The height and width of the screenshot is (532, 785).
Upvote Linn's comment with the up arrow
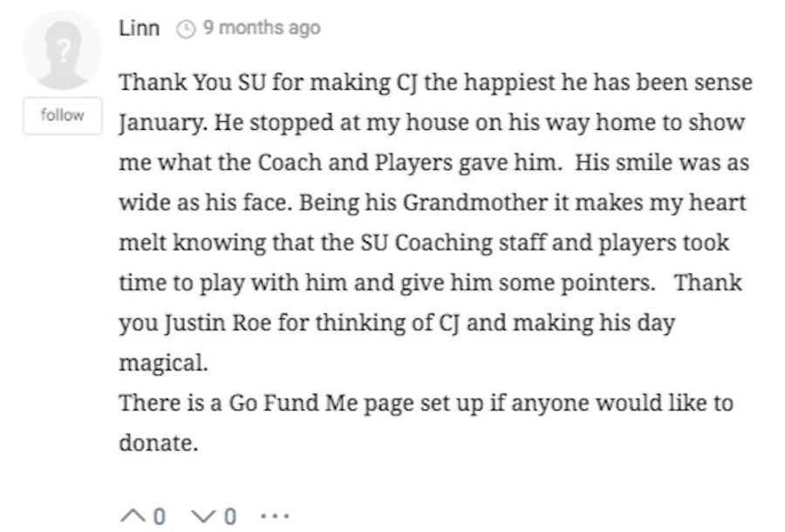[133, 516]
